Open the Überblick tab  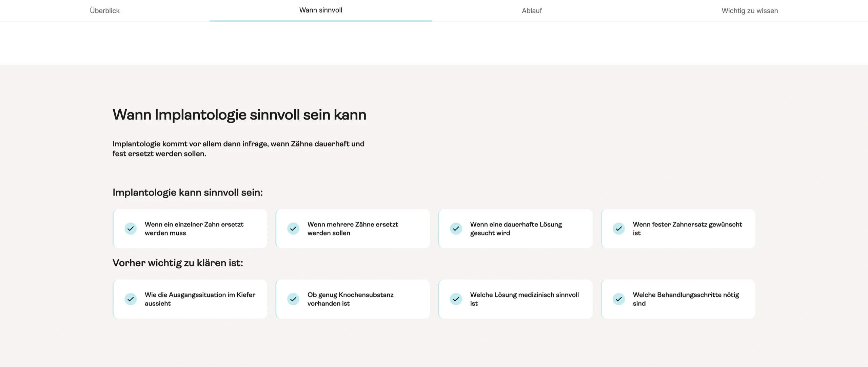click(104, 11)
